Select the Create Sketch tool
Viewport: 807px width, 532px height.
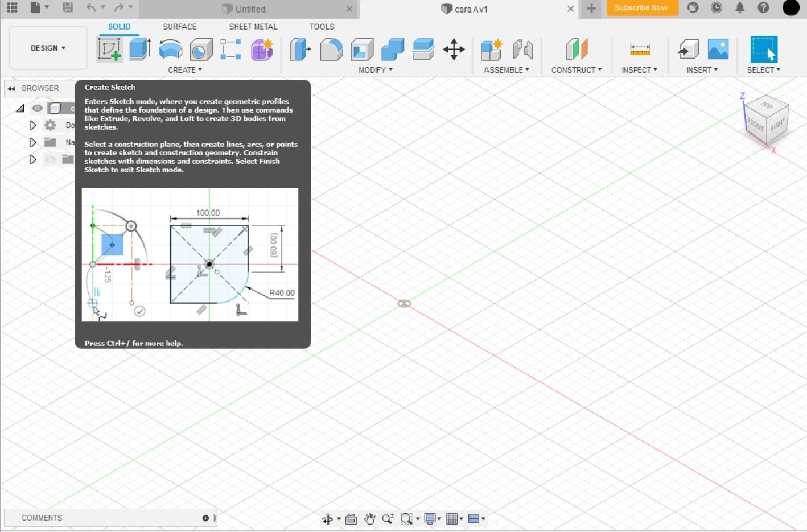pos(109,50)
